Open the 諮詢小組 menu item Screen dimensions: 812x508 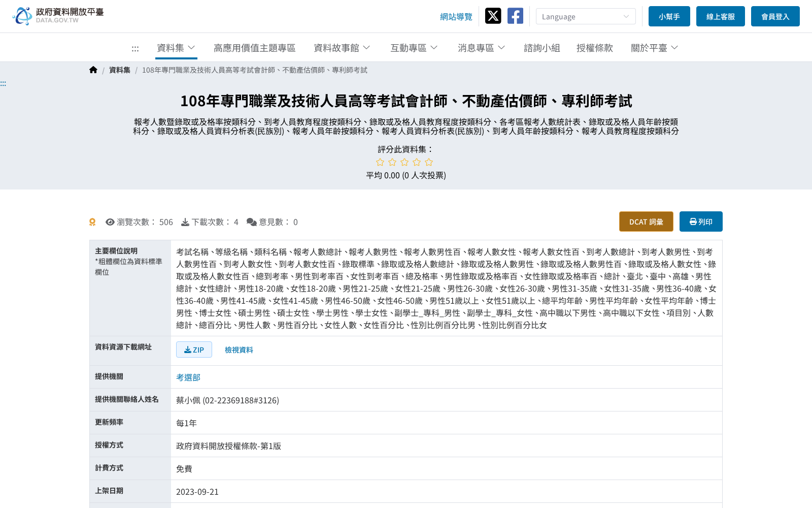[x=542, y=48]
